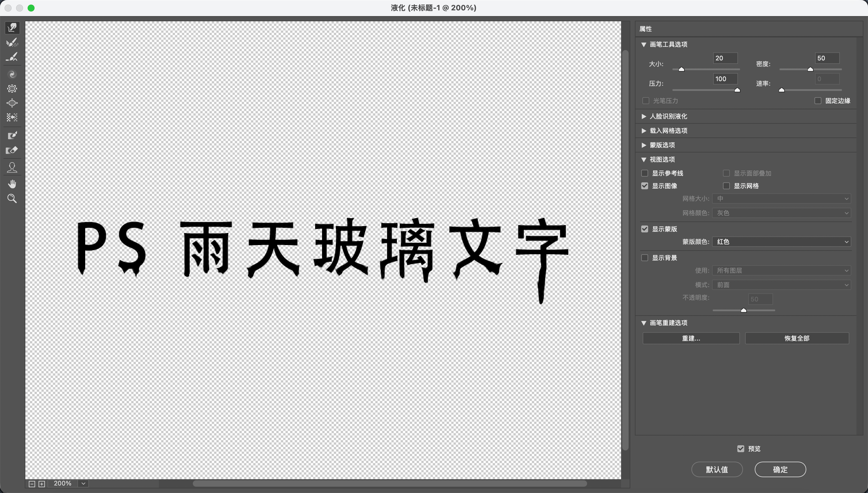Enable the 显示背景 checkbox
The height and width of the screenshot is (493, 868).
[645, 257]
